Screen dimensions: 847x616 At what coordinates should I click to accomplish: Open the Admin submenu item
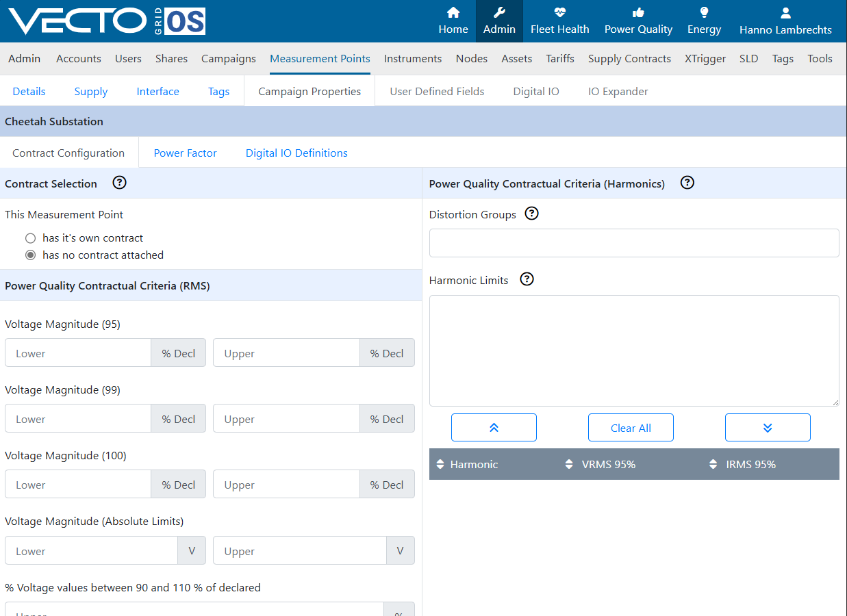click(x=25, y=59)
